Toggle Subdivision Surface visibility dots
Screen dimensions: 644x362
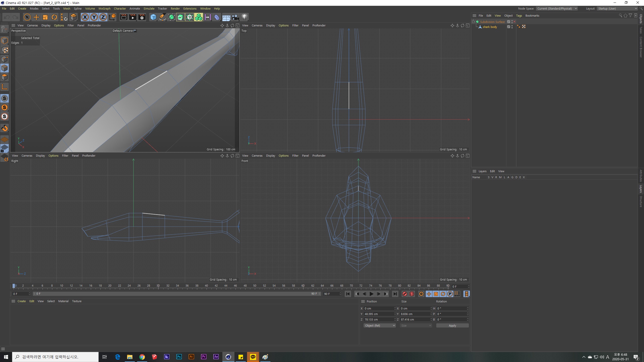512,22
